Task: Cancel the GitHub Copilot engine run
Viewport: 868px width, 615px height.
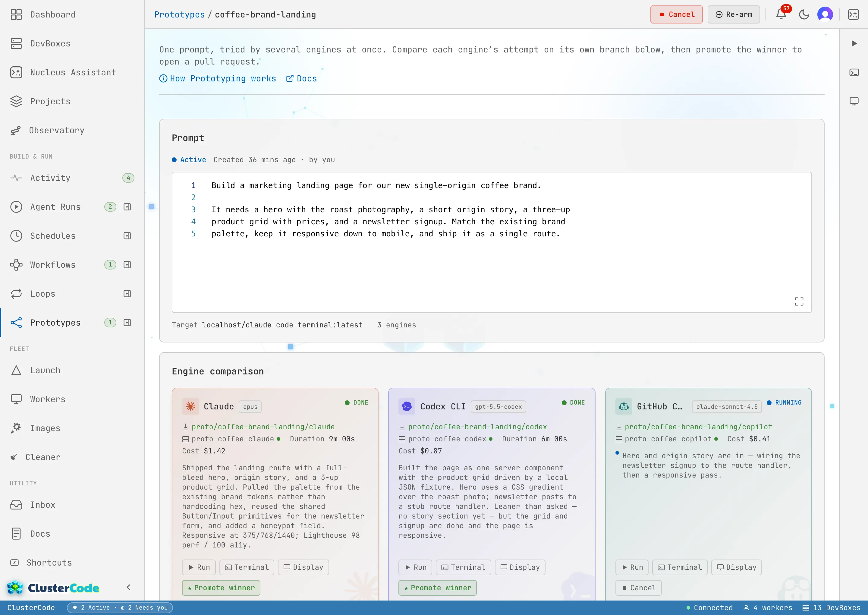Action: coord(639,588)
